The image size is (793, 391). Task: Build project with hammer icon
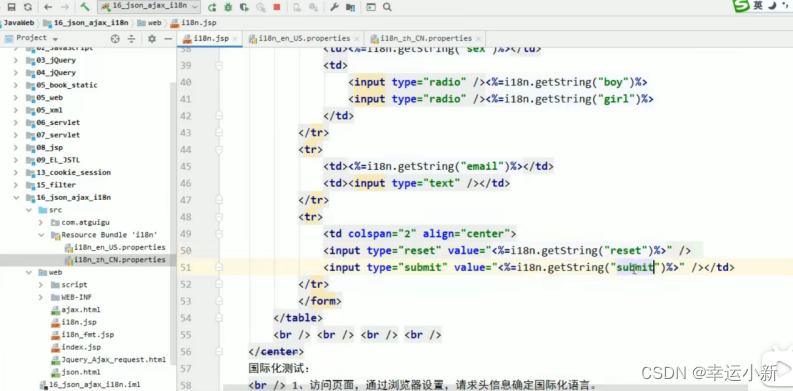85,7
